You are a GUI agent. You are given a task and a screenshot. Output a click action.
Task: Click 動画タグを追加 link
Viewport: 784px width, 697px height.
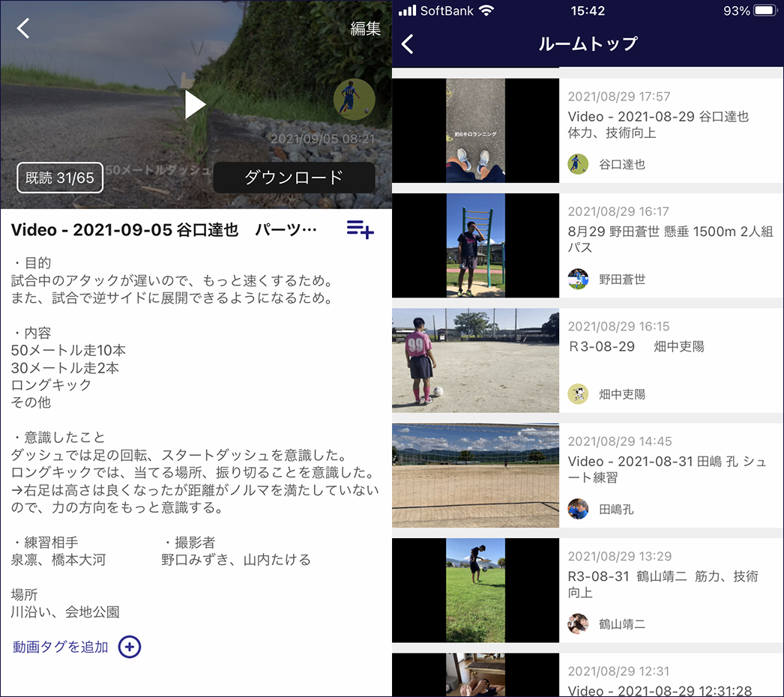coord(61,647)
